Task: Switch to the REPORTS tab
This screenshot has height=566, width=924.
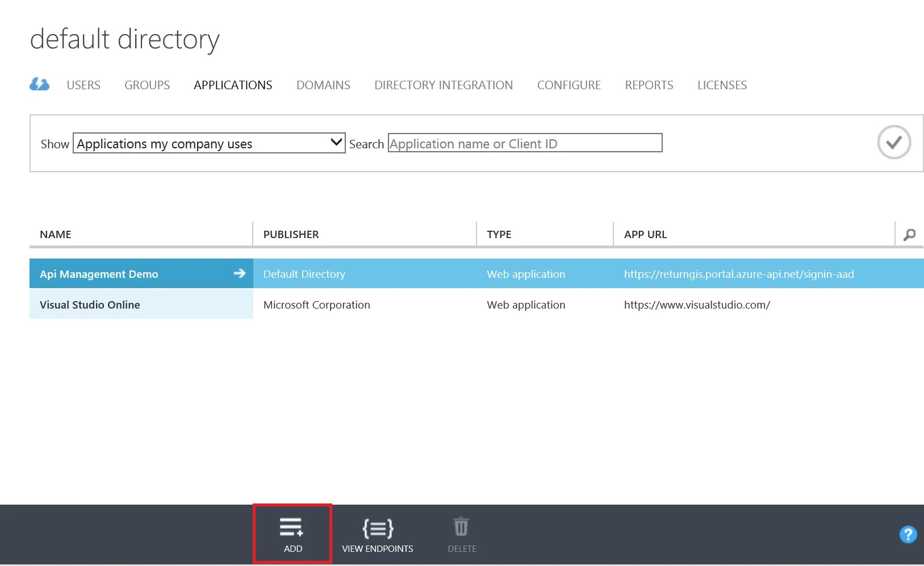Action: click(649, 85)
